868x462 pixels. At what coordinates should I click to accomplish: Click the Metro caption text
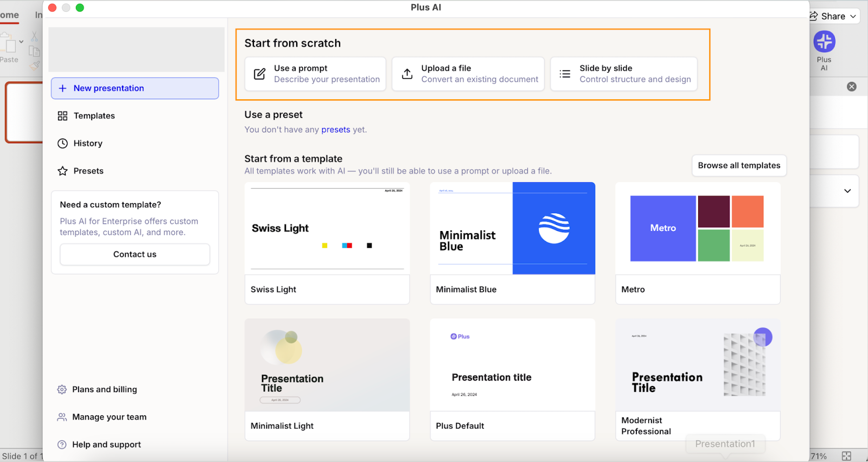pyautogui.click(x=633, y=290)
